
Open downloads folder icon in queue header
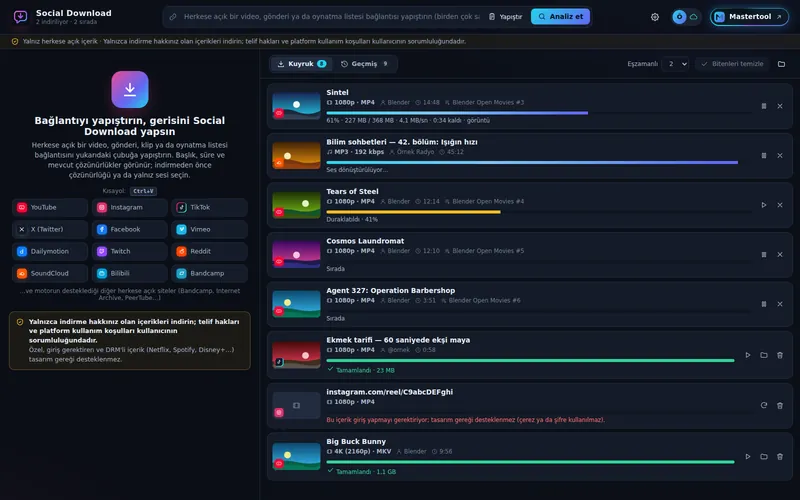pos(781,64)
